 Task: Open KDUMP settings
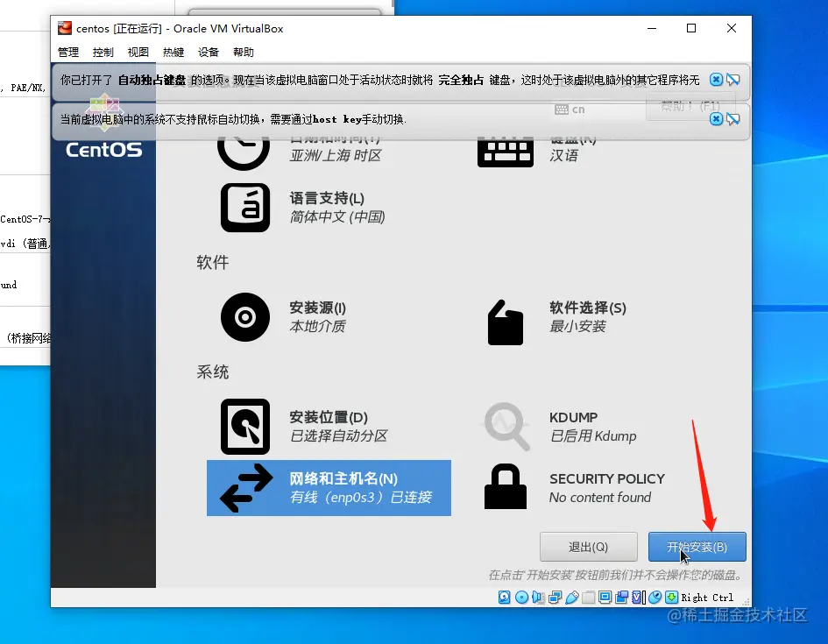(574, 417)
